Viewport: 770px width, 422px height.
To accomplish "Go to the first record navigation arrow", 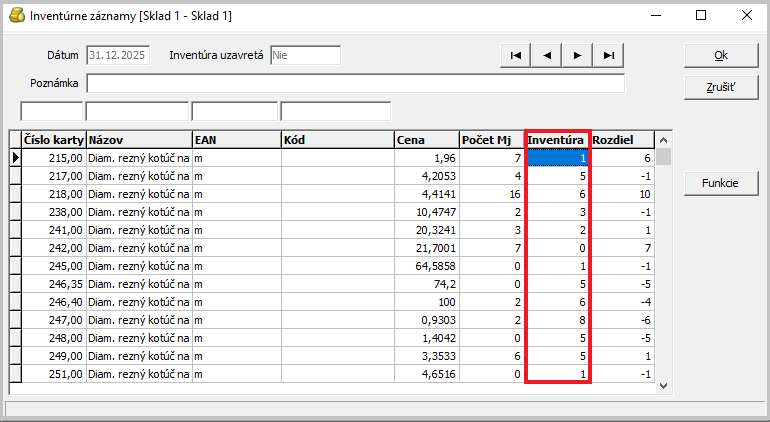I will (515, 56).
